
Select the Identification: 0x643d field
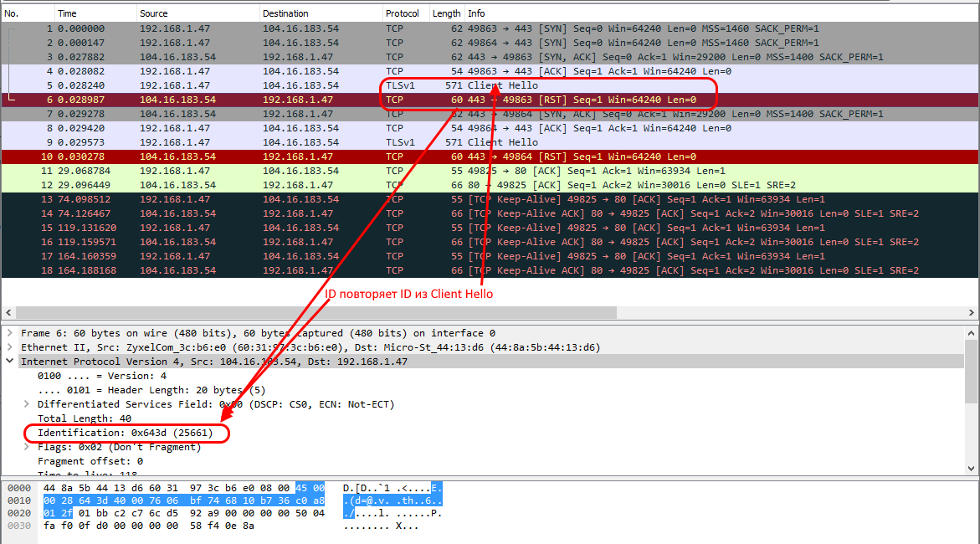pos(125,433)
